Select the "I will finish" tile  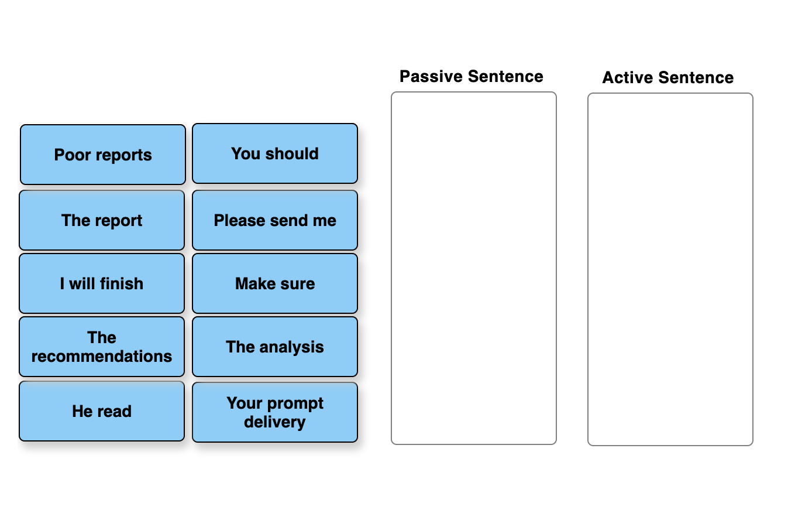tap(102, 283)
